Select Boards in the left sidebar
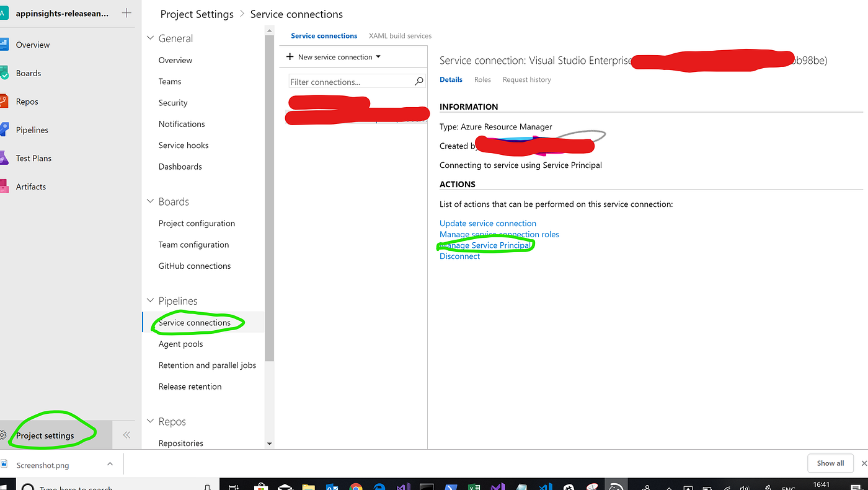Viewport: 868px width, 490px height. click(29, 72)
